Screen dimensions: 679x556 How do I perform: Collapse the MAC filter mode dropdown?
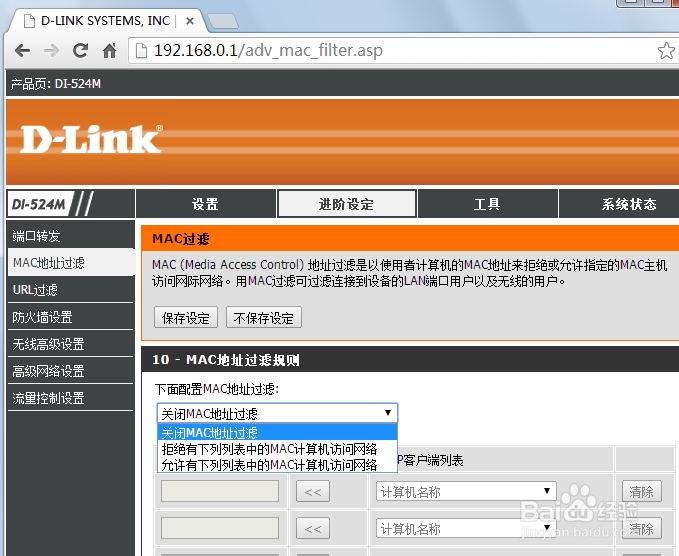[x=277, y=413]
